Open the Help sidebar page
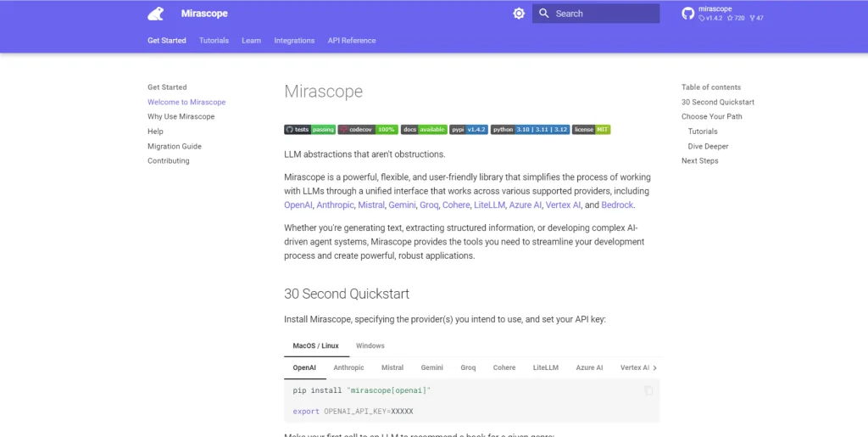868x437 pixels. (x=155, y=132)
